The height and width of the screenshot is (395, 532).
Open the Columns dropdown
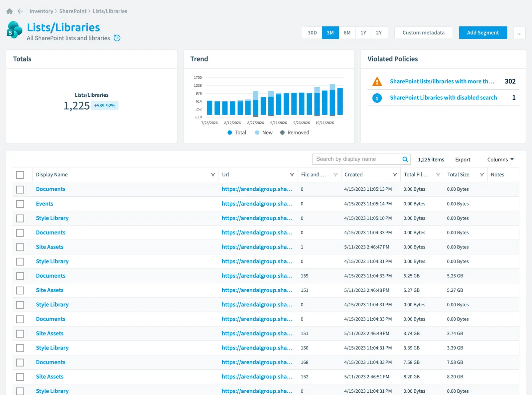pos(500,159)
